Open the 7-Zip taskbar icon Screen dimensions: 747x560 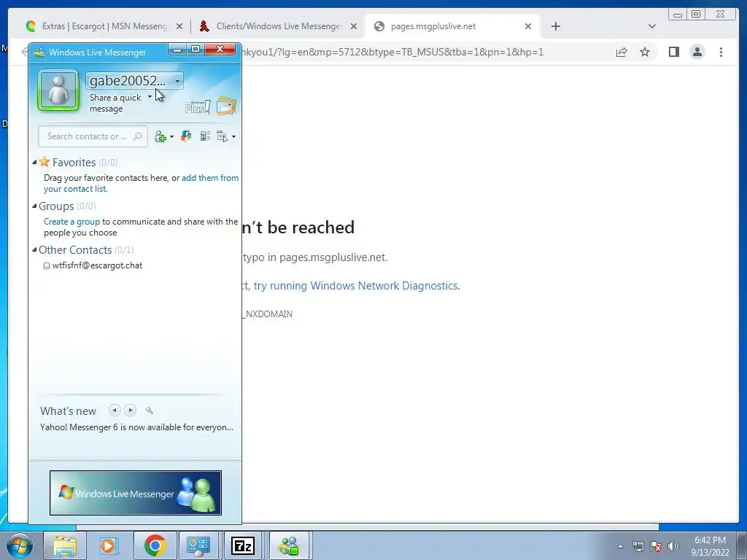coord(243,545)
